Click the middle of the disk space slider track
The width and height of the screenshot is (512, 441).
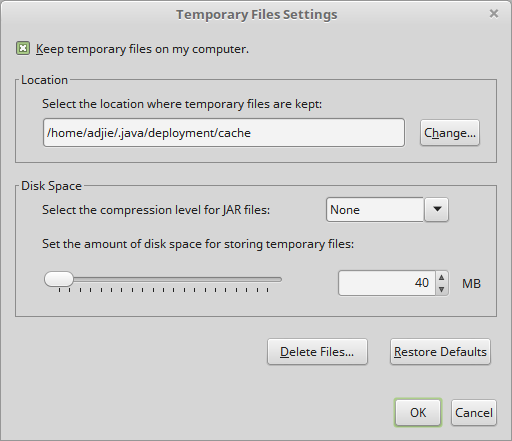163,279
